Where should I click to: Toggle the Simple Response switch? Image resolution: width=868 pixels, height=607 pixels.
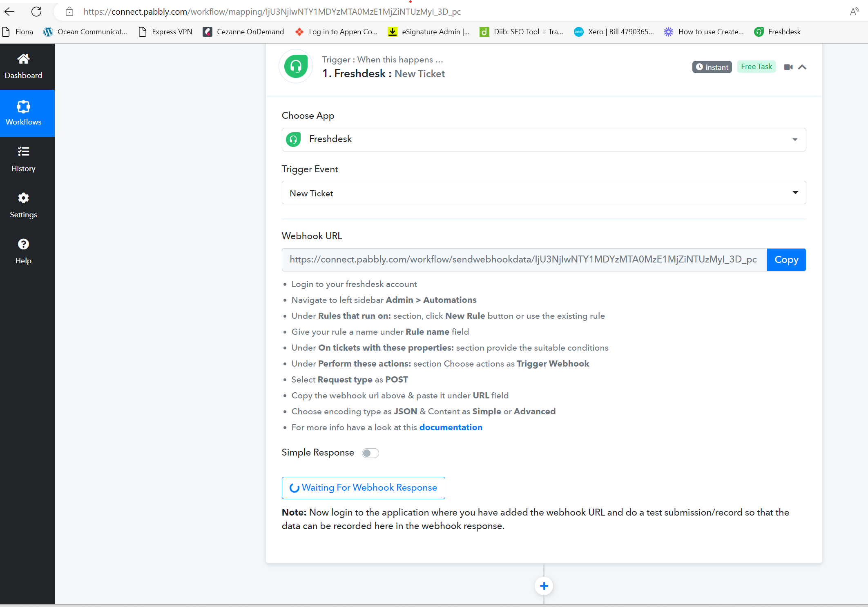pos(370,453)
